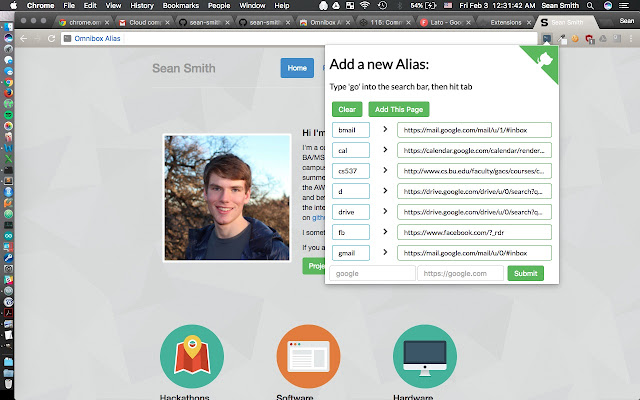Switch to Lato Google Fonts tab

444,22
